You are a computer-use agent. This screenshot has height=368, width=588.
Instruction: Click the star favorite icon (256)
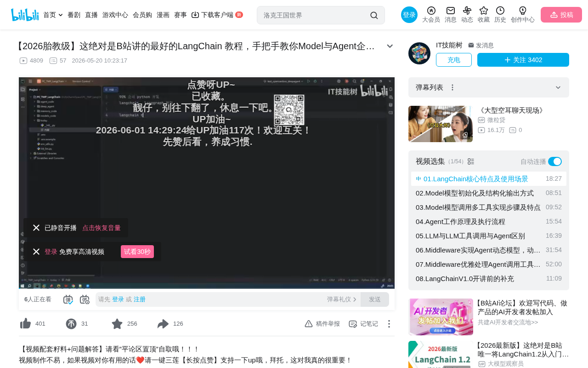tap(117, 324)
